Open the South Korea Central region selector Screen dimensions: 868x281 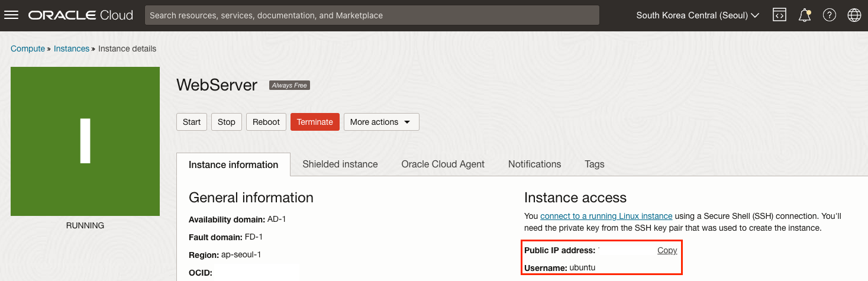point(698,15)
